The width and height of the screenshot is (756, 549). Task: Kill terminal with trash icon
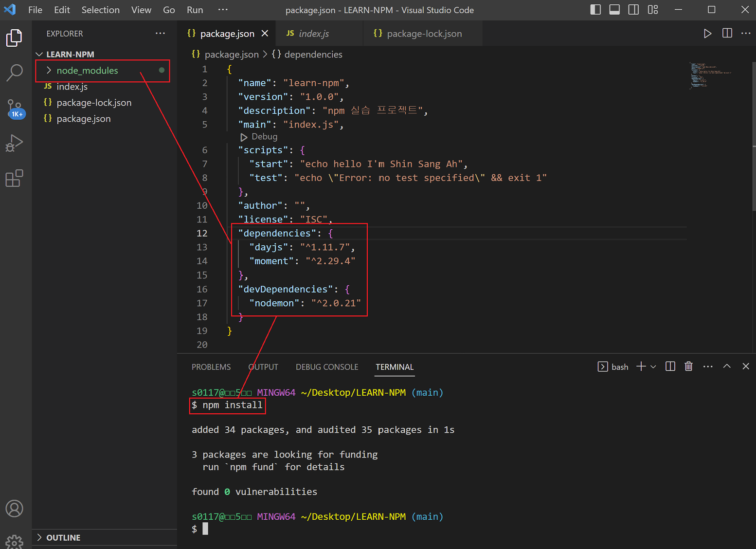point(689,366)
